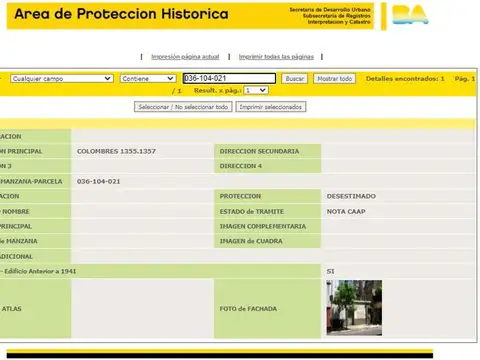The width and height of the screenshot is (480, 360).
Task: Open the 'Contiene' condition dropdown
Action: 148,79
